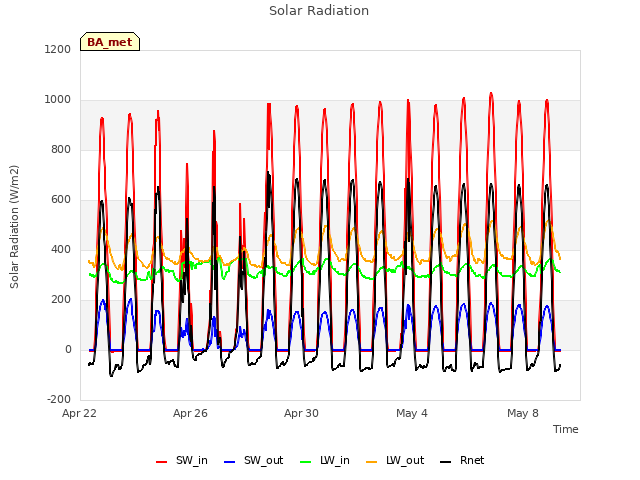Viewport: 640px width, 480px height.
Task: Click the blue SW_out legend swatch
Action: point(230,462)
